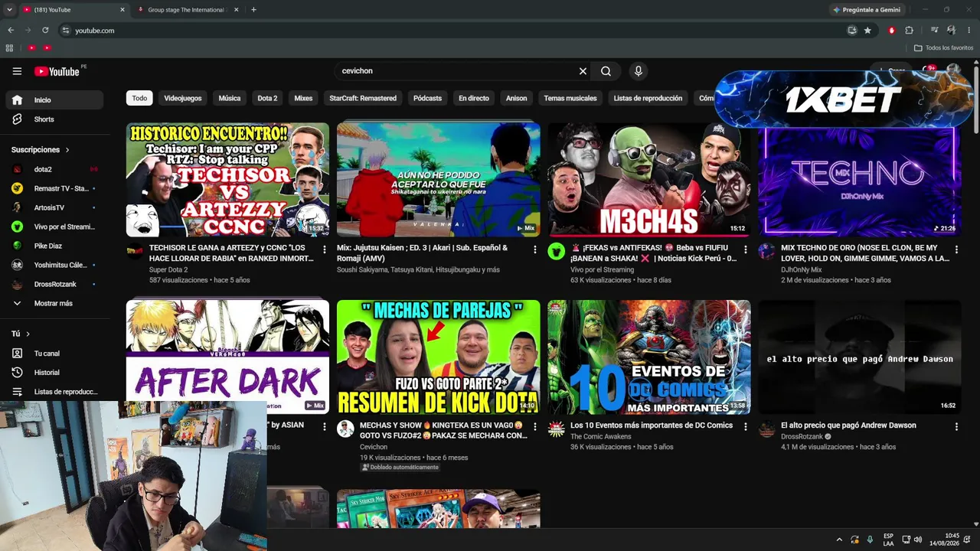Viewport: 980px width, 551px height.
Task: Open the ESP LAA keyboard language indicator
Action: tap(888, 540)
